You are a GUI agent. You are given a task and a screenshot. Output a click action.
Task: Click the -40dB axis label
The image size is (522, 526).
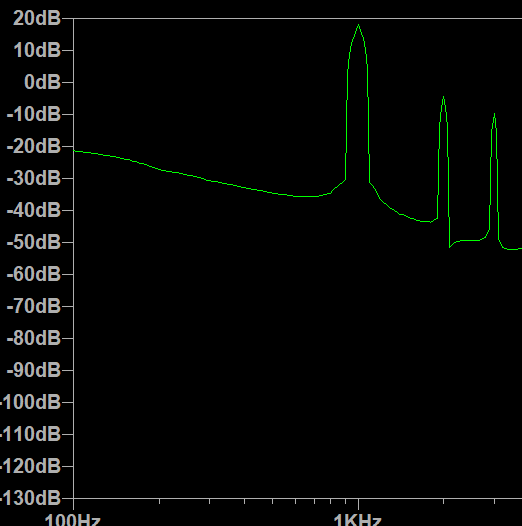34,210
